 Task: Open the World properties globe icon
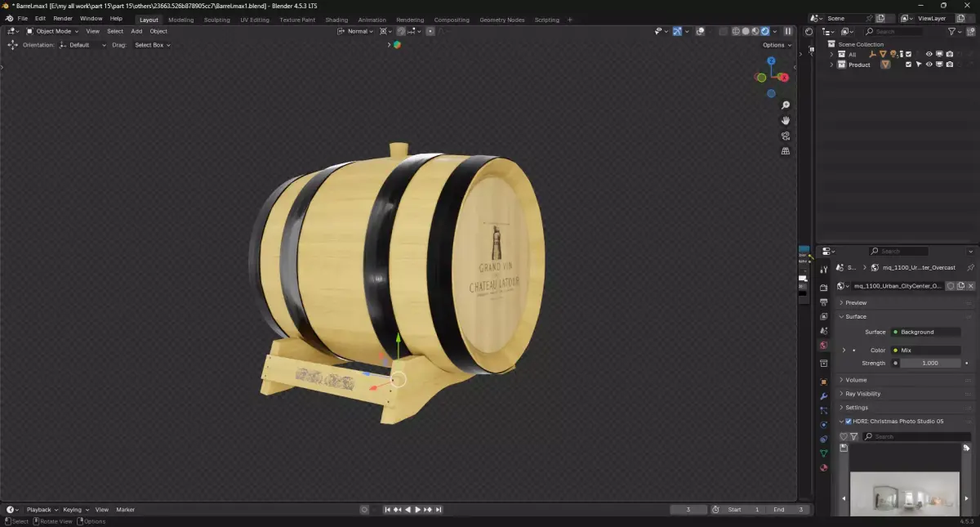[x=823, y=346]
